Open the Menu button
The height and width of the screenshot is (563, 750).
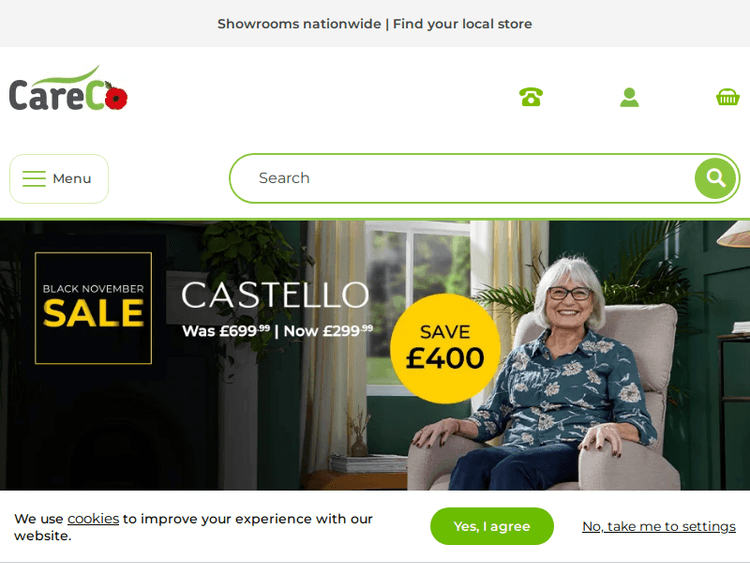(59, 178)
